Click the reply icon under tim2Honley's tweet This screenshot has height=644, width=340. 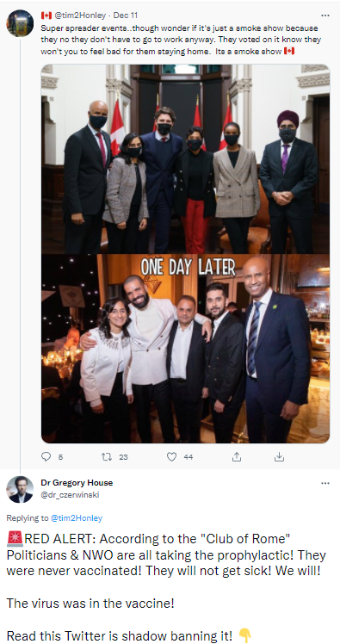point(46,456)
